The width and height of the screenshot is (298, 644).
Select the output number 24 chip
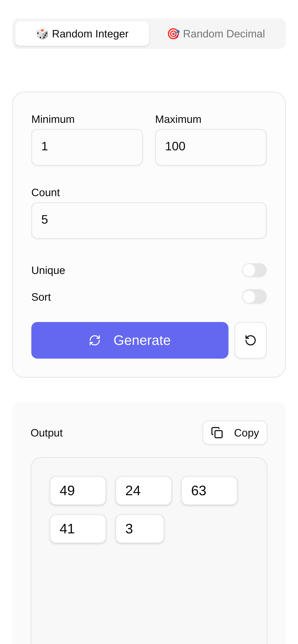144,491
